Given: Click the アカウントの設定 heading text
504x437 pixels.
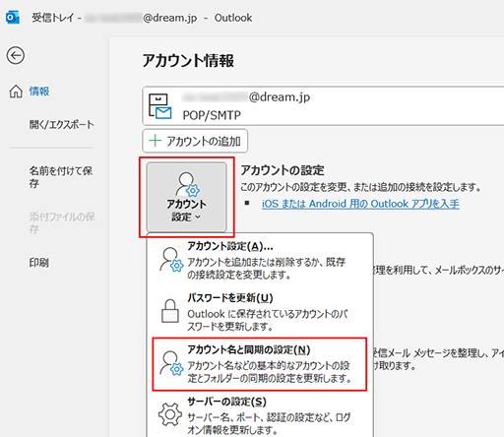Looking at the screenshot, I should (x=283, y=170).
